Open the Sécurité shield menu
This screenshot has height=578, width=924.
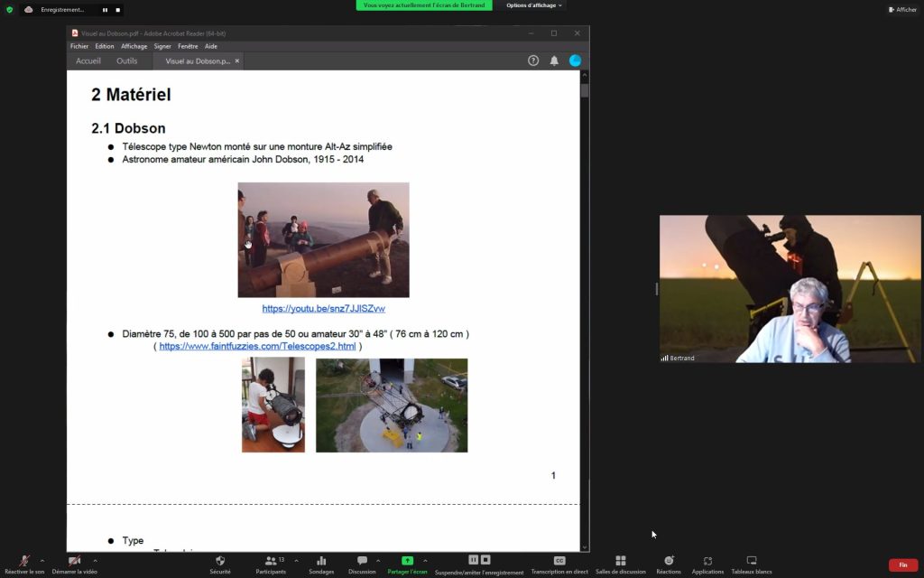pos(220,564)
